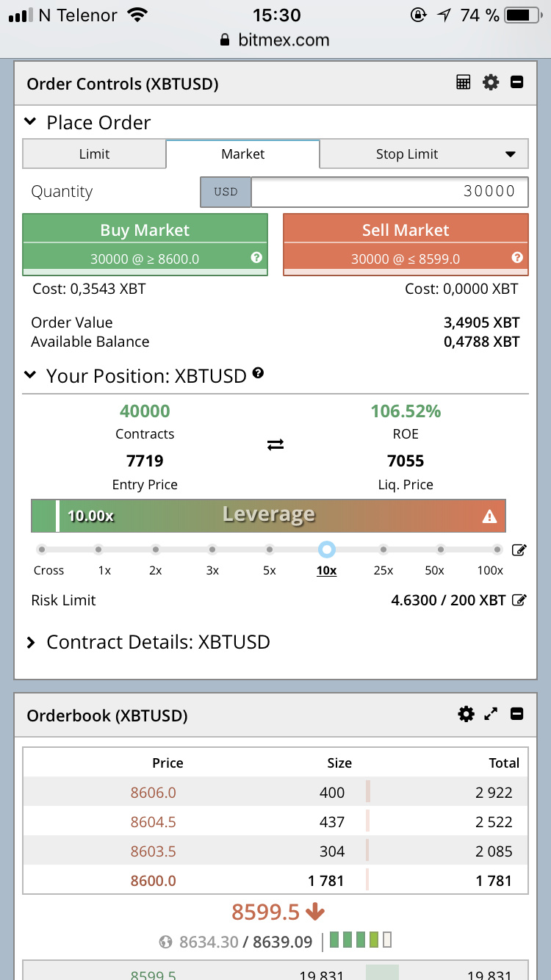Click the Entry Price value 7719
The width and height of the screenshot is (551, 980).
coord(145,461)
